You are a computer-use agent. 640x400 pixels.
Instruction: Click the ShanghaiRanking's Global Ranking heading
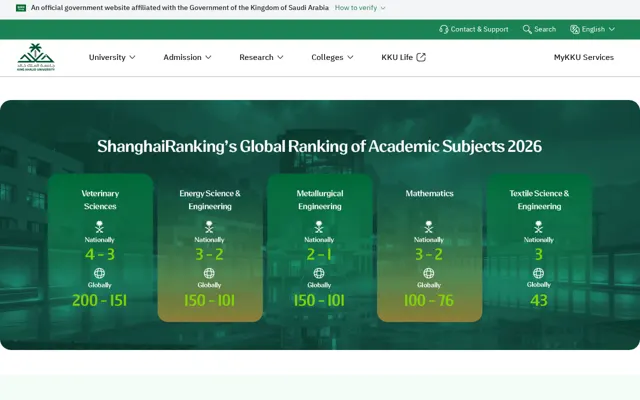(319, 146)
